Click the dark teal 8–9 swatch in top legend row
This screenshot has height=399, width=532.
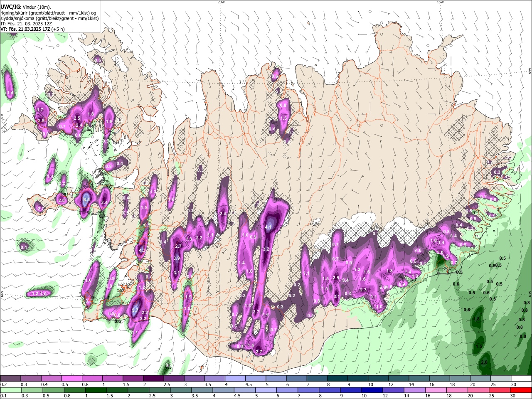[337, 379]
